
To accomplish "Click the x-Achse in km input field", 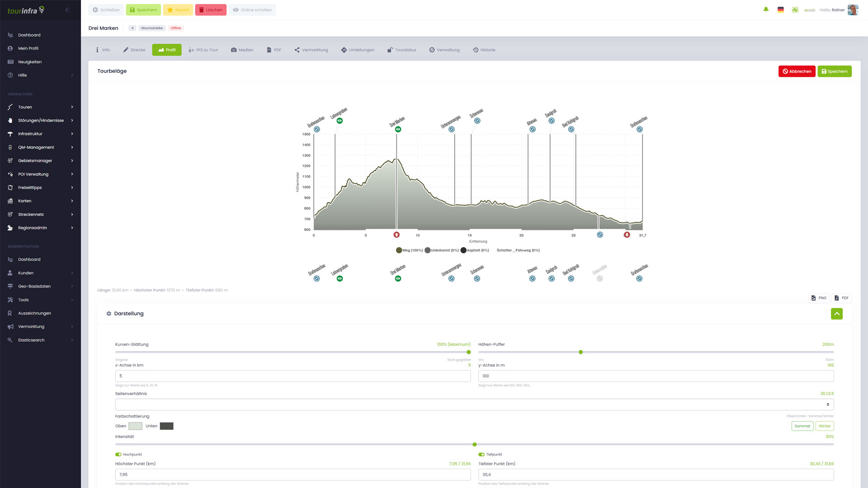I will (x=292, y=376).
